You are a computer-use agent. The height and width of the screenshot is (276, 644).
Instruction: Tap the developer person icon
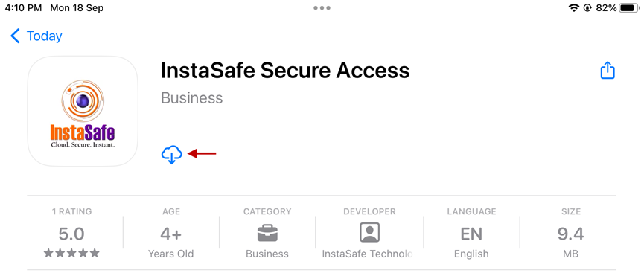click(x=369, y=233)
